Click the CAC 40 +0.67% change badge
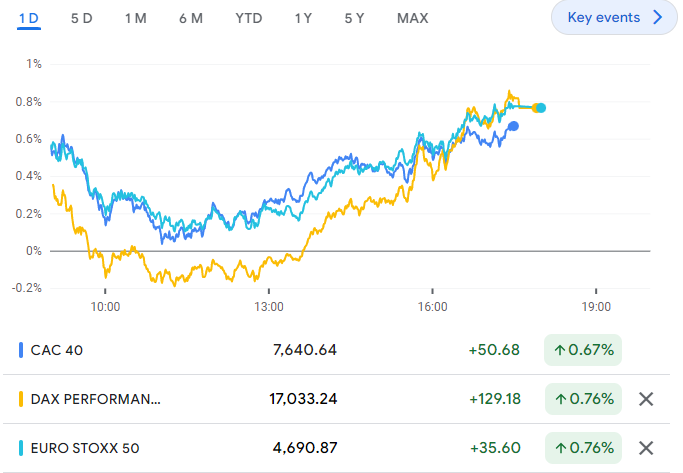This screenshot has height=473, width=683. click(x=583, y=350)
